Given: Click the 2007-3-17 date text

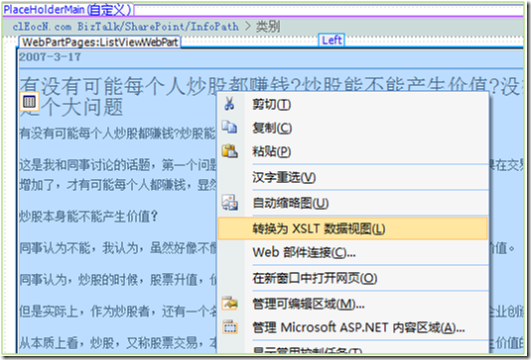Looking at the screenshot, I should pos(50,57).
